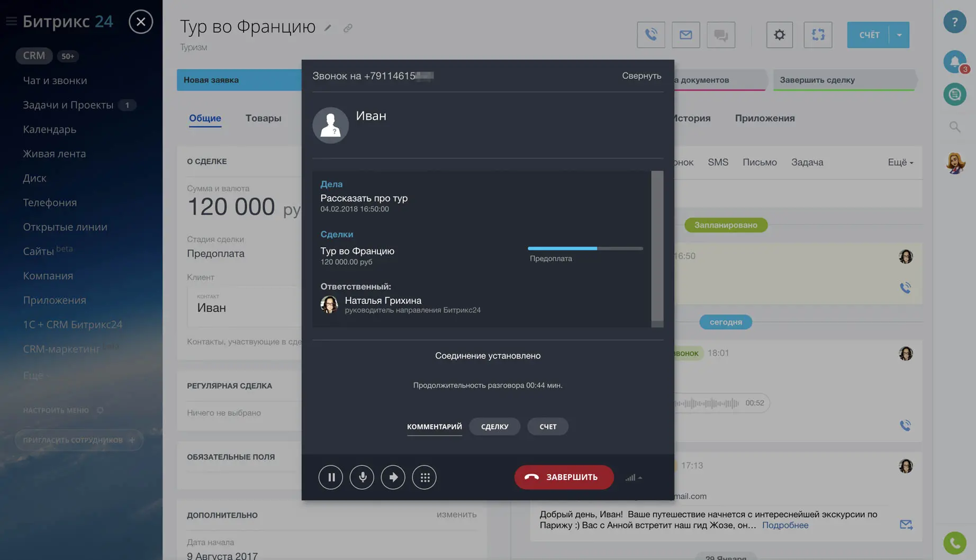Screen dimensions: 976x560
Task: Open Чат и звонки in sidebar
Action: (x=55, y=80)
